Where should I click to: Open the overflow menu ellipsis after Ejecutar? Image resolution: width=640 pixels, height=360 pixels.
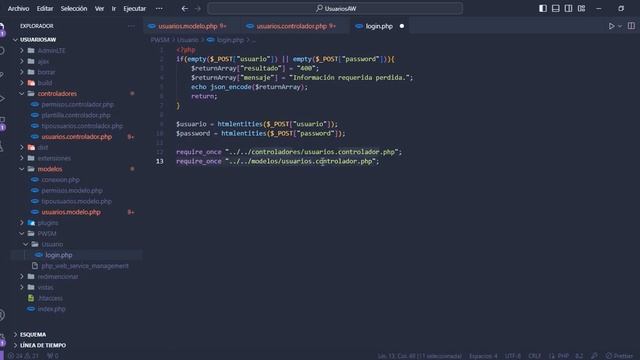click(x=159, y=8)
